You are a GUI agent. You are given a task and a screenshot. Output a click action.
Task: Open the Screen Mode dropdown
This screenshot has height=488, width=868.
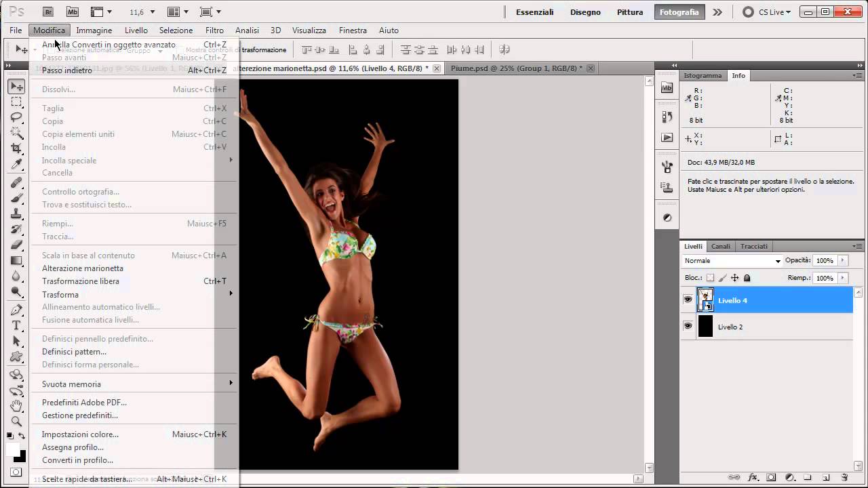210,12
